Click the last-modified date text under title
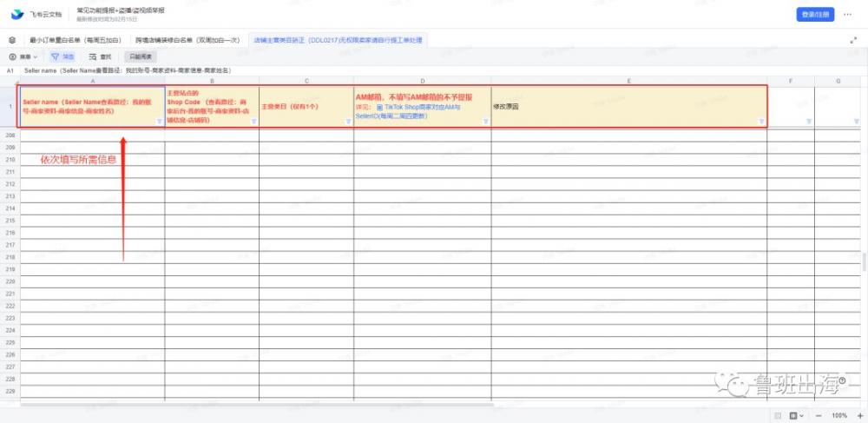Viewport: 868px width, 423px height. coord(107,19)
